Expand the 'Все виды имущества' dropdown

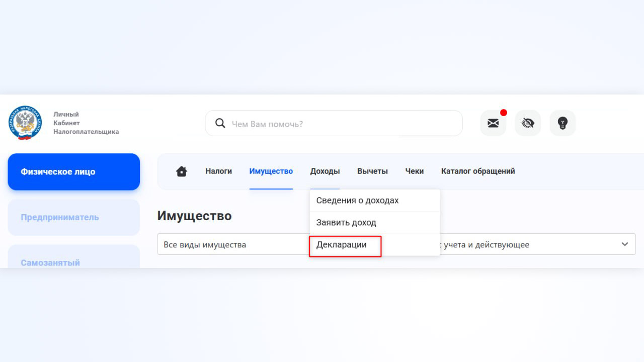pos(232,245)
